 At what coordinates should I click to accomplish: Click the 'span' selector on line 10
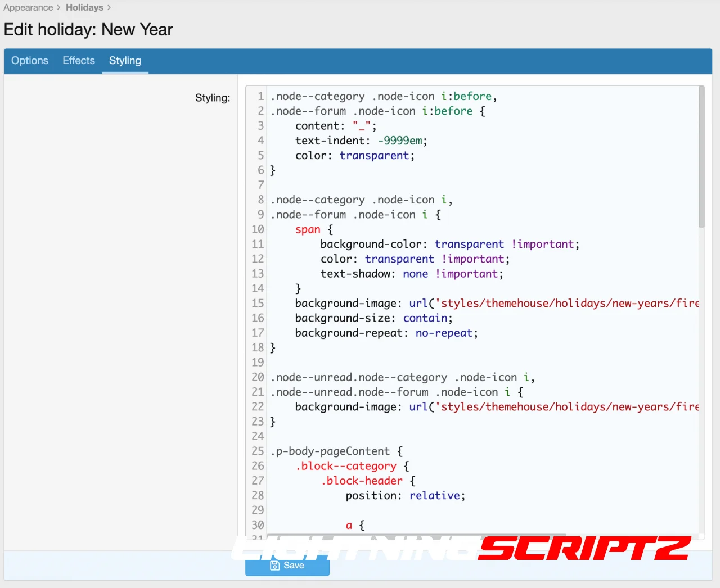pyautogui.click(x=308, y=229)
